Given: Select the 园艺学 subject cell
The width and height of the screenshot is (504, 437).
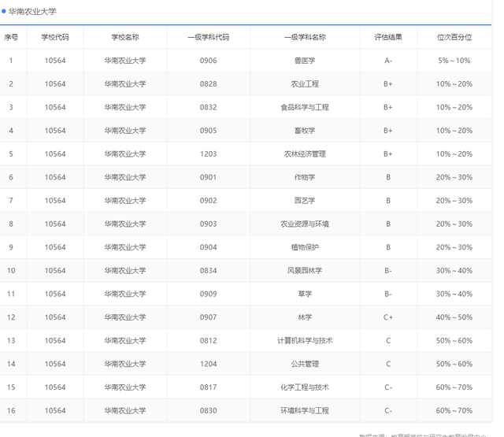Looking at the screenshot, I should pyautogui.click(x=305, y=201).
